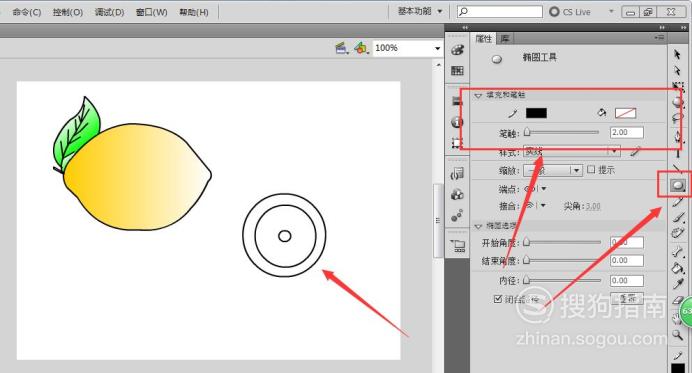Open the CS Live dropdown arrow
Image resolution: width=692 pixels, height=373 pixels.
coord(611,11)
